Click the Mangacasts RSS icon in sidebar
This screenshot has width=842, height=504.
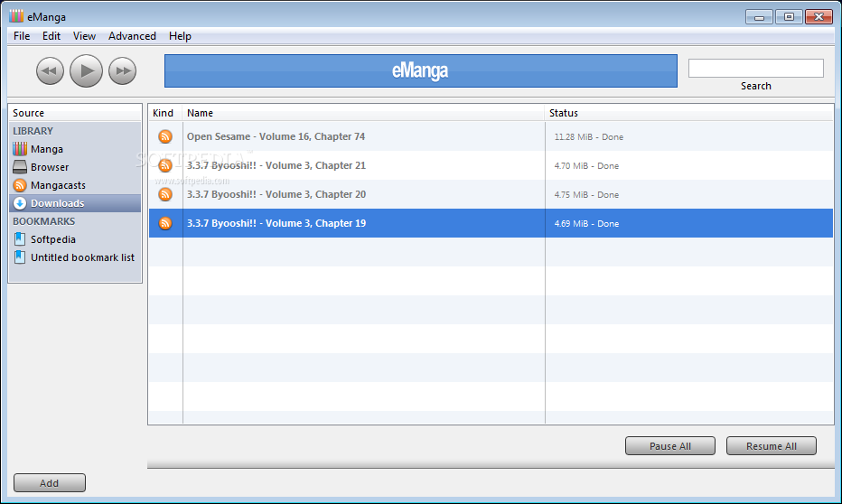click(x=20, y=185)
